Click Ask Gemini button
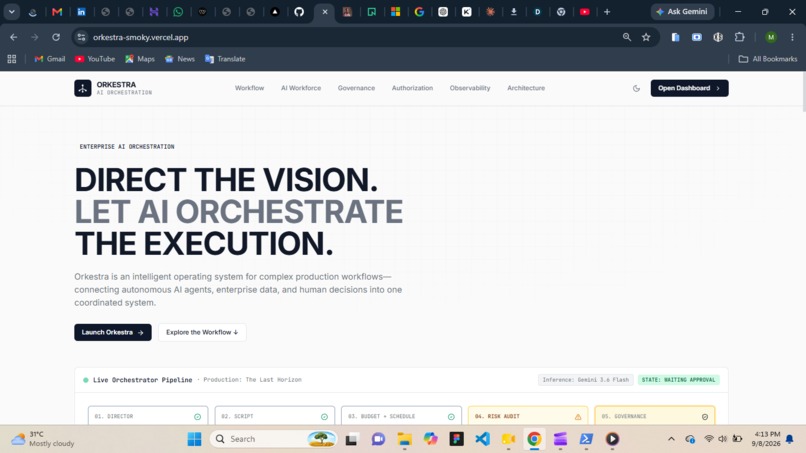806x453 pixels. (682, 11)
